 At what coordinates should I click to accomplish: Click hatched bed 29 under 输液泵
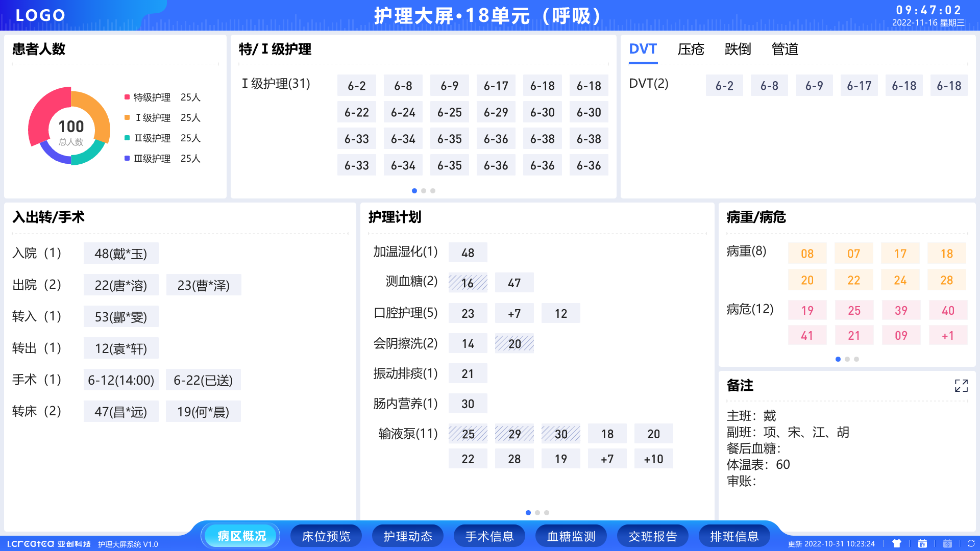514,434
